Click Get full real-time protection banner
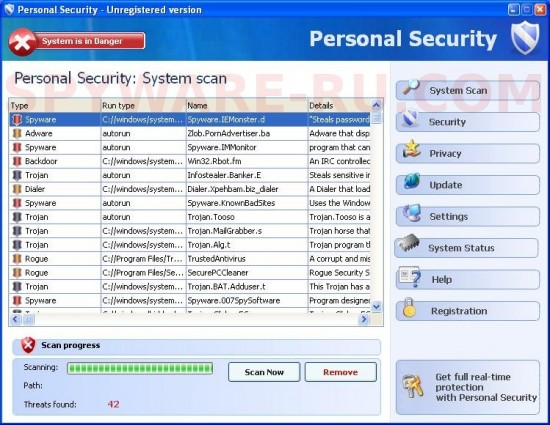Viewport: 550px width, 425px height. click(x=468, y=387)
